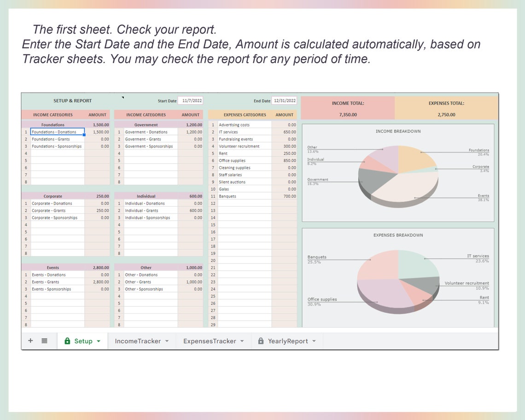Select the Other - Sponsorships cell

pyautogui.click(x=151, y=289)
